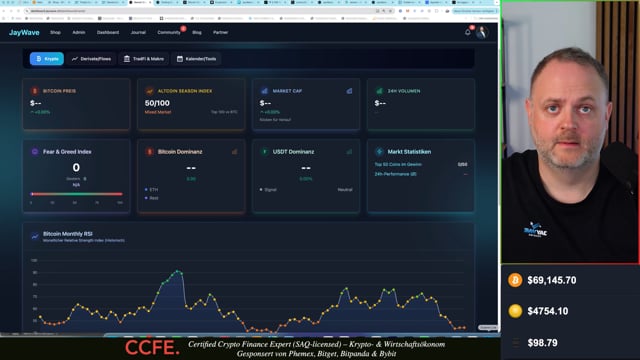Image resolution: width=640 pixels, height=360 pixels.
Task: Open the notifications bell icon
Action: (x=468, y=32)
